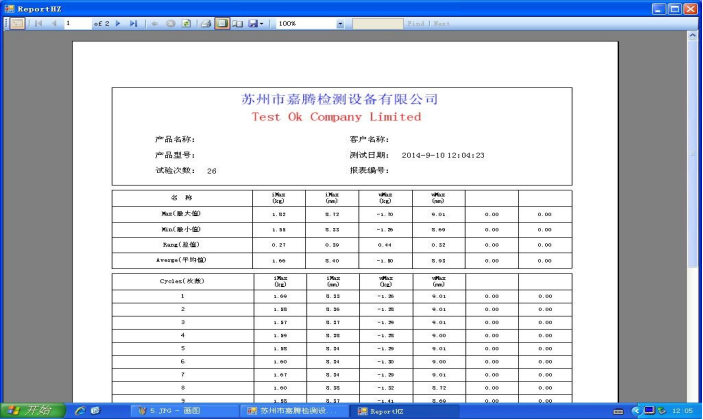Expand hidden tray icons arrow

tap(636, 410)
